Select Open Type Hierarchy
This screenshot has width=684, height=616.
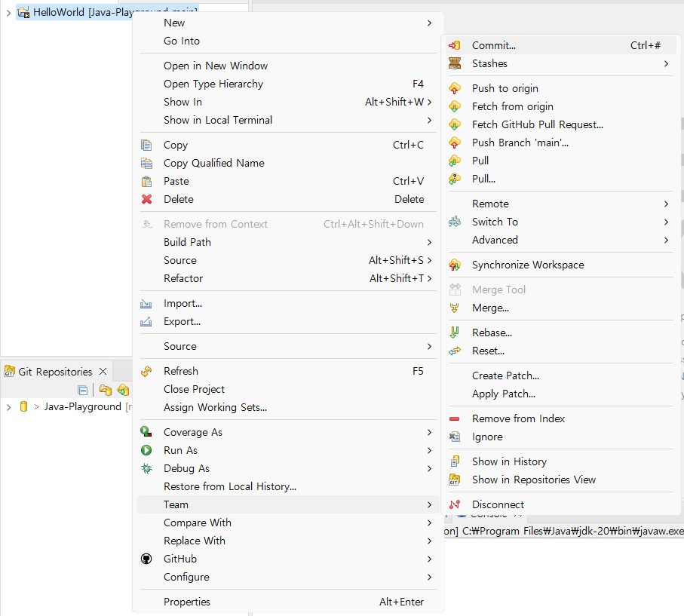pyautogui.click(x=288, y=84)
